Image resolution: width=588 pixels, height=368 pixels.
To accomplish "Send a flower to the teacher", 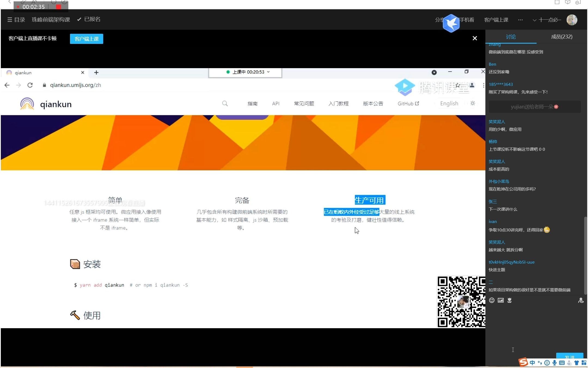I will tap(510, 300).
